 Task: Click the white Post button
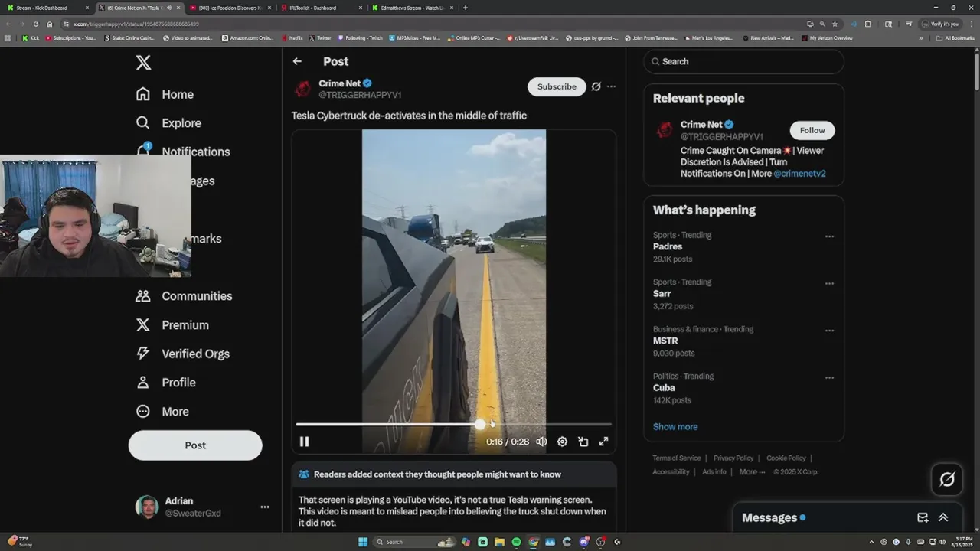[x=195, y=445]
